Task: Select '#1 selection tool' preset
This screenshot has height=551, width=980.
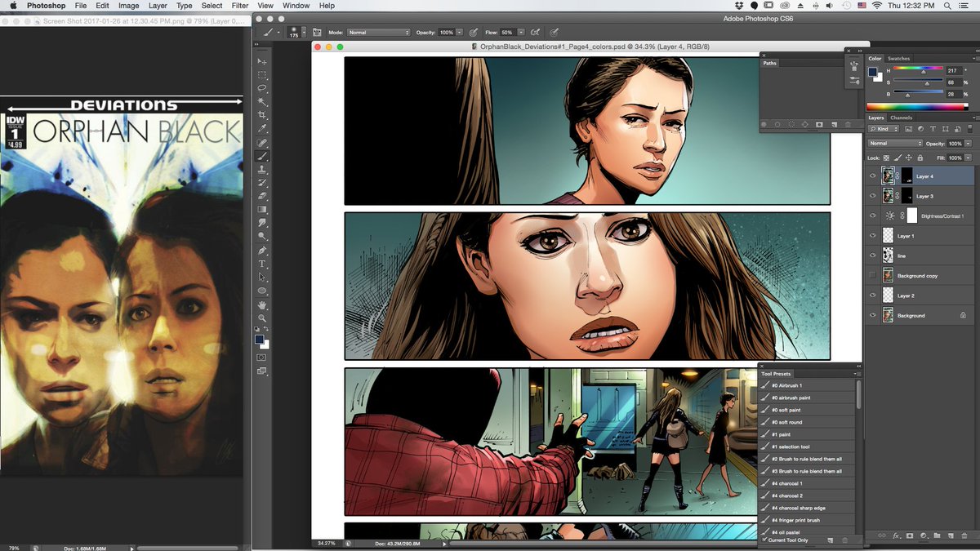Action: pyautogui.click(x=807, y=447)
